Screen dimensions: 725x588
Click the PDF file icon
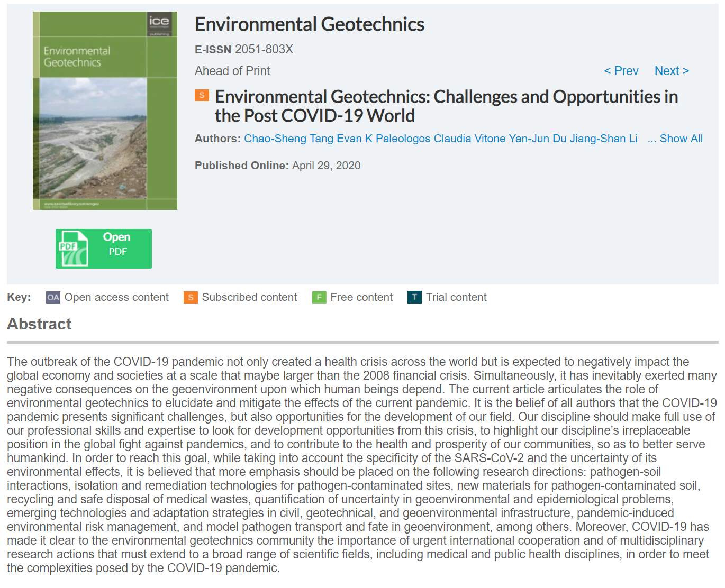74,248
